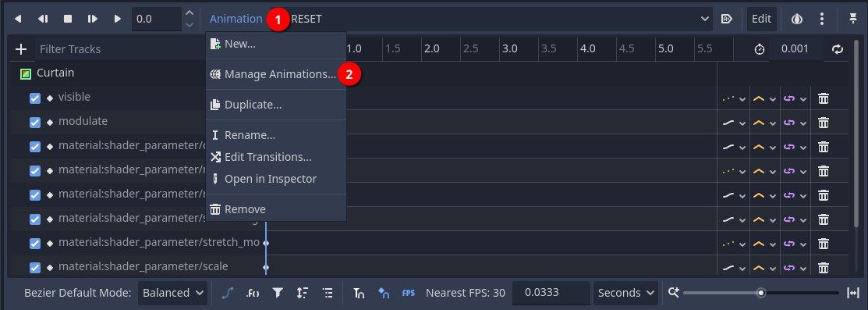Select Open in Inspector

[x=275, y=179]
